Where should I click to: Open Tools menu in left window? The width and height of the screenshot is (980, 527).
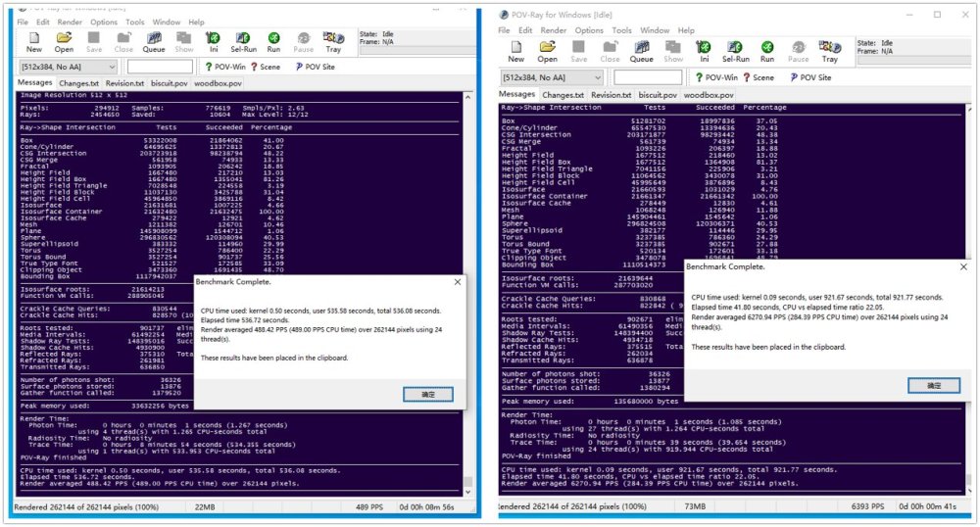pos(135,22)
